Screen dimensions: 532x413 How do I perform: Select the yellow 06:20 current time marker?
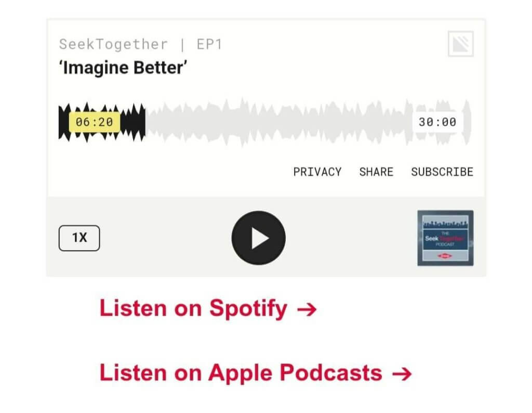[95, 122]
